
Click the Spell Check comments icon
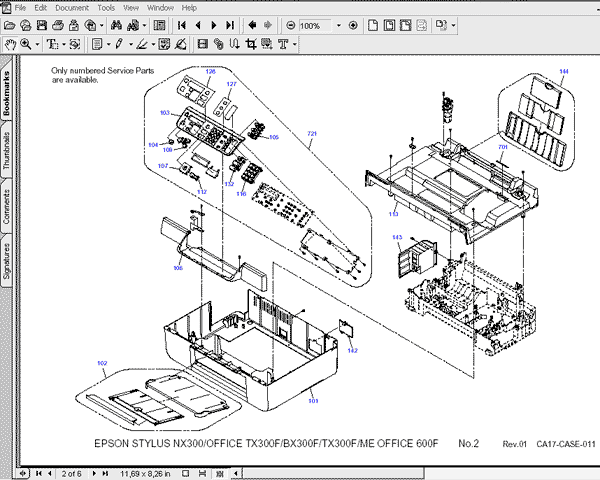click(164, 45)
